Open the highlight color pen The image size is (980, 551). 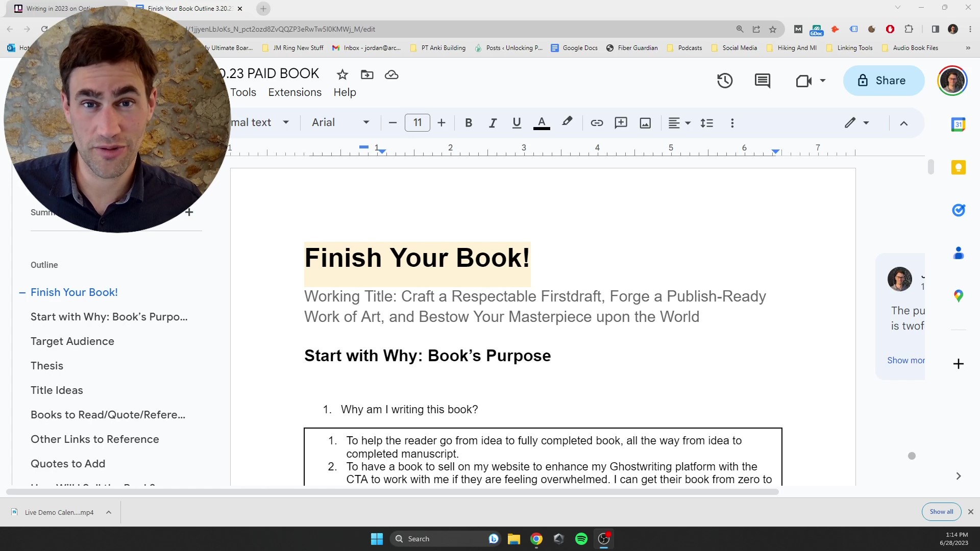coord(567,122)
